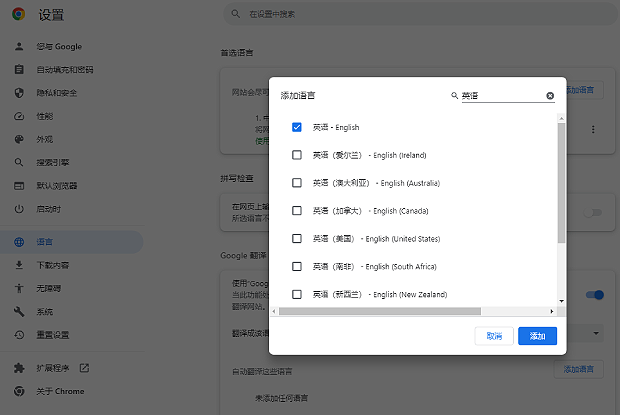Select the English (Canada) checkbox

297,211
